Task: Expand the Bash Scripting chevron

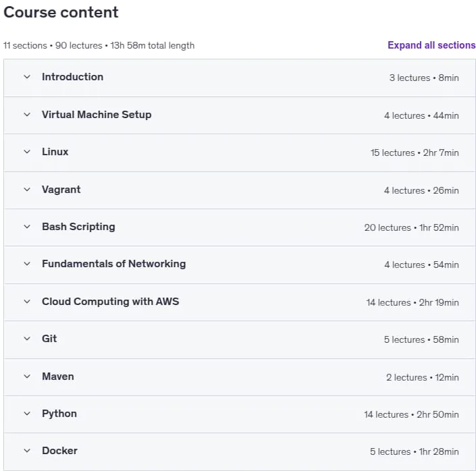Action: (27, 227)
